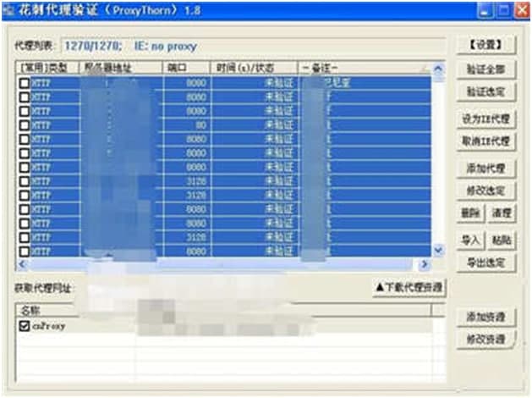Viewport: 532px width, 398px height.
Task: Click horizontal scrollbar right arrow
Action: tap(424, 263)
